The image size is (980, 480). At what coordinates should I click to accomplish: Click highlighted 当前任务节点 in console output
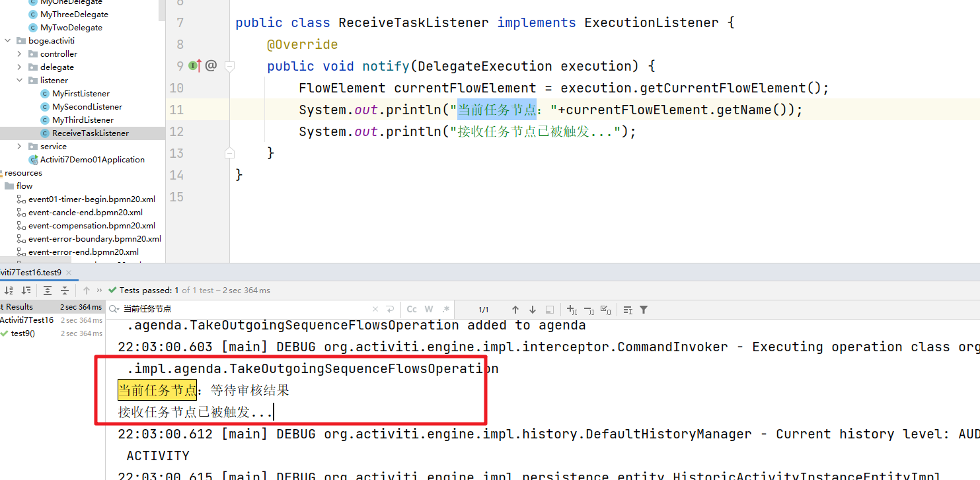click(x=157, y=390)
